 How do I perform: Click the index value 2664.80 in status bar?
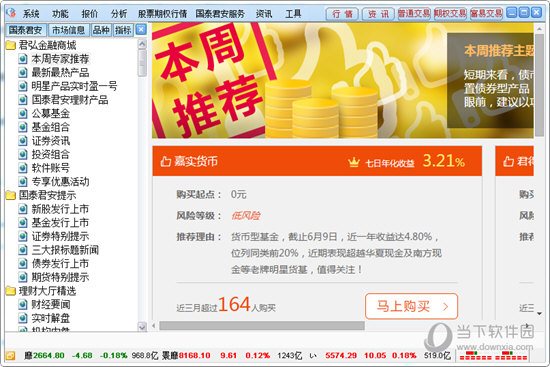click(49, 355)
